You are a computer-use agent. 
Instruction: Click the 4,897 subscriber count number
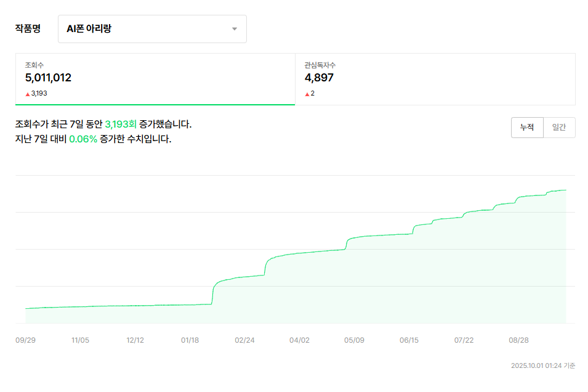319,78
